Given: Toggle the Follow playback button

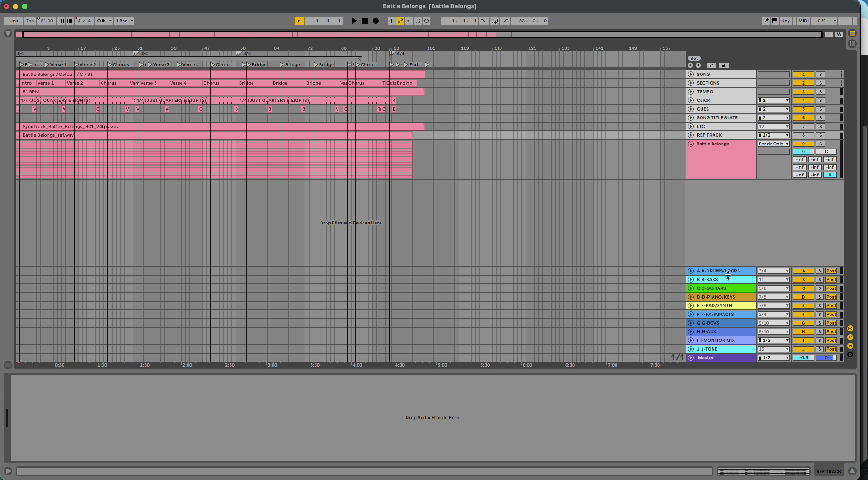Looking at the screenshot, I should point(299,21).
